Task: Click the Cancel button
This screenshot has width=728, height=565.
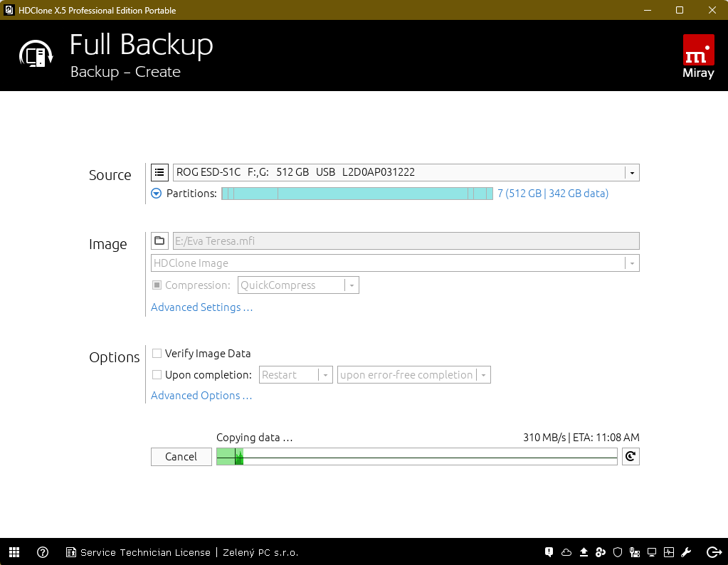Action: [181, 456]
